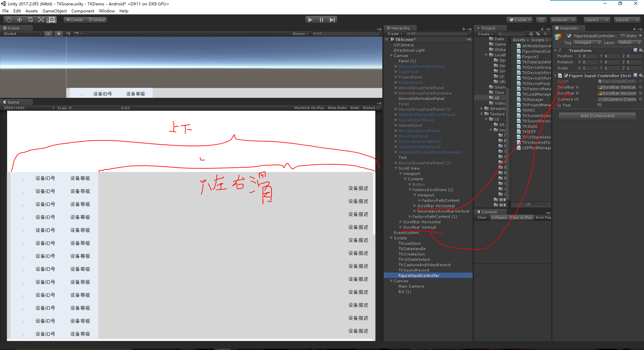Click the Collab button

(x=520, y=20)
